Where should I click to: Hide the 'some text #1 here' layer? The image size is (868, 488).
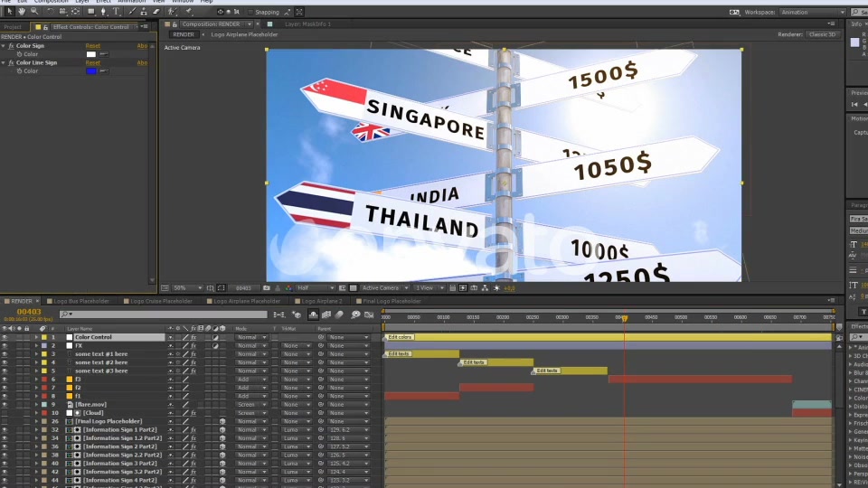tap(5, 353)
